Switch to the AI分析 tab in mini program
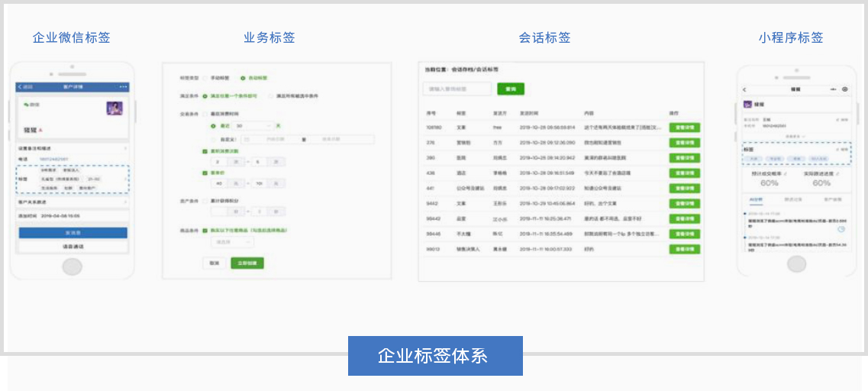The image size is (868, 391). pyautogui.click(x=756, y=199)
